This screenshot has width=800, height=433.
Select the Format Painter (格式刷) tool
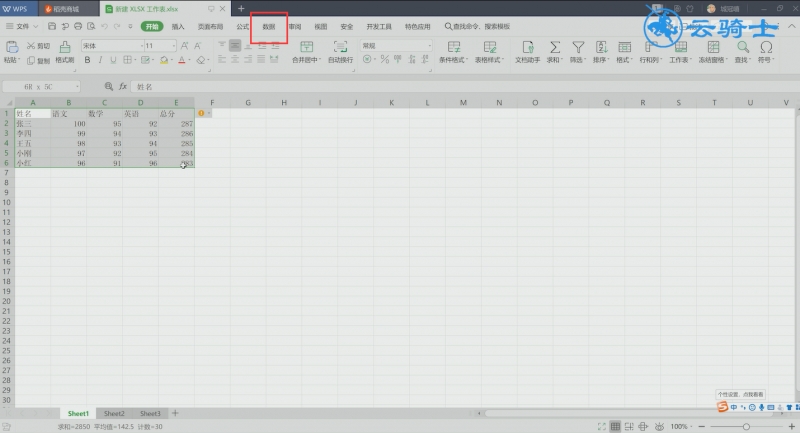(x=65, y=52)
